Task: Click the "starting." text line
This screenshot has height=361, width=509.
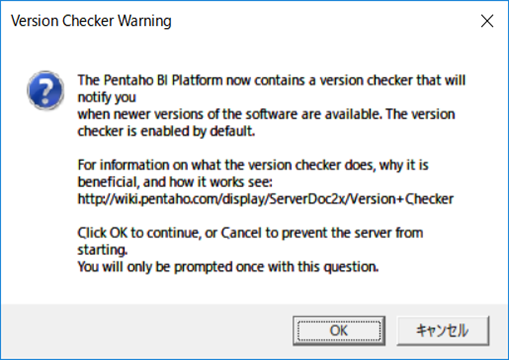Action: [x=102, y=250]
